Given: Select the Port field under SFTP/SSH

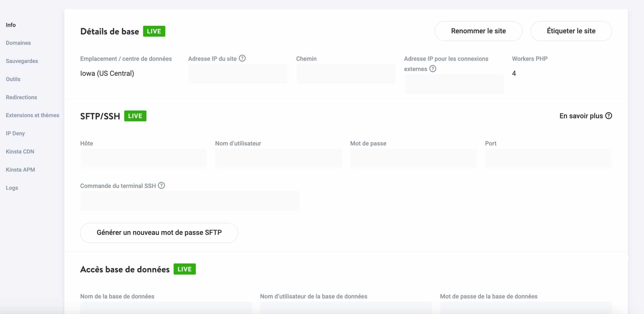Looking at the screenshot, I should click(548, 158).
